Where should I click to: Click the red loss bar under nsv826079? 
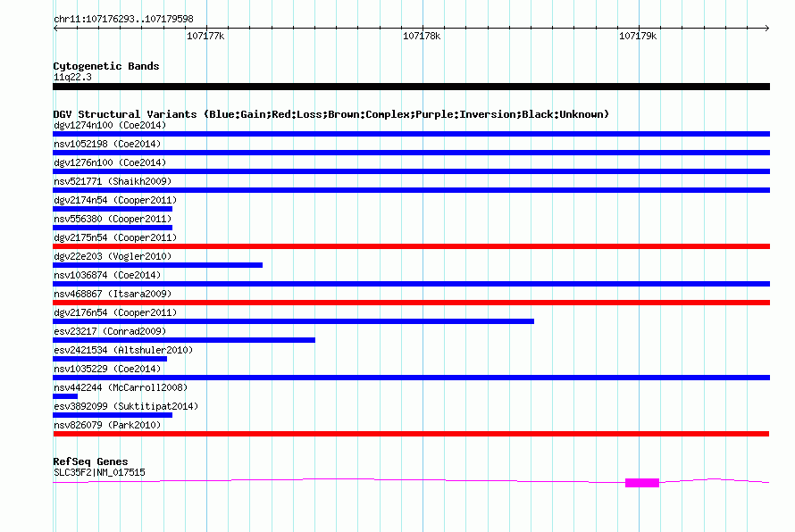[x=411, y=434]
